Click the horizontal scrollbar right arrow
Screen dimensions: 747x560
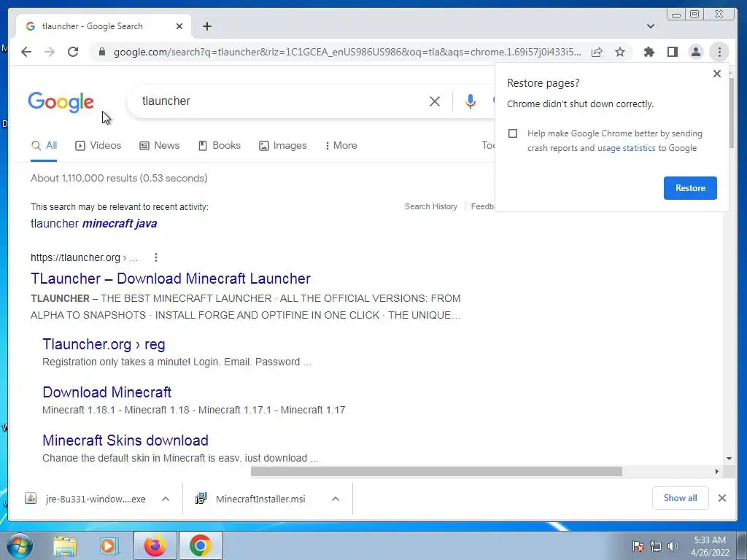coord(716,472)
